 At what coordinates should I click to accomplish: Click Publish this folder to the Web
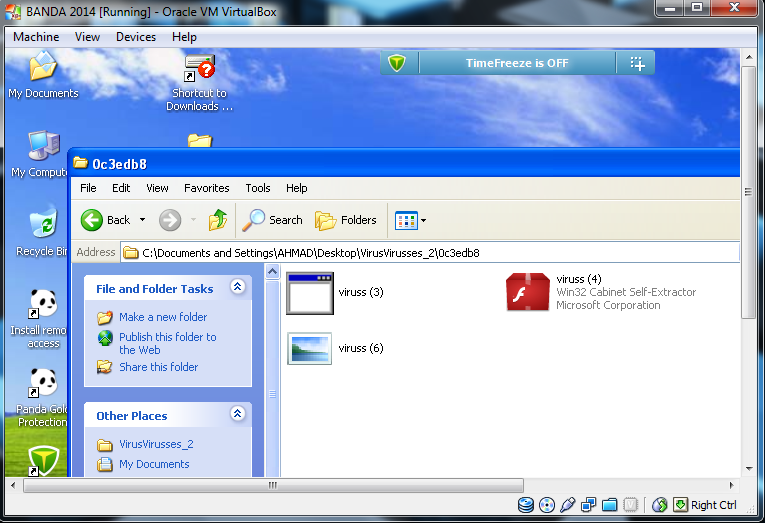167,343
